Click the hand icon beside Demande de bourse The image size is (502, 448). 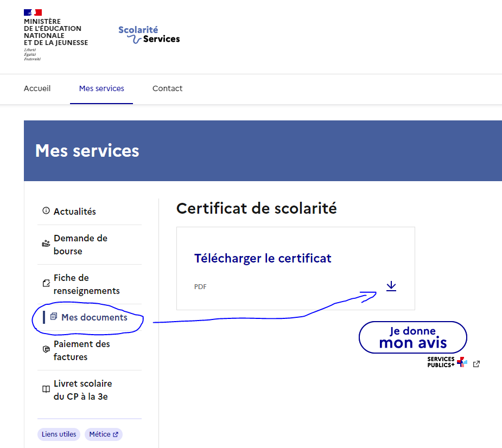[x=46, y=244]
